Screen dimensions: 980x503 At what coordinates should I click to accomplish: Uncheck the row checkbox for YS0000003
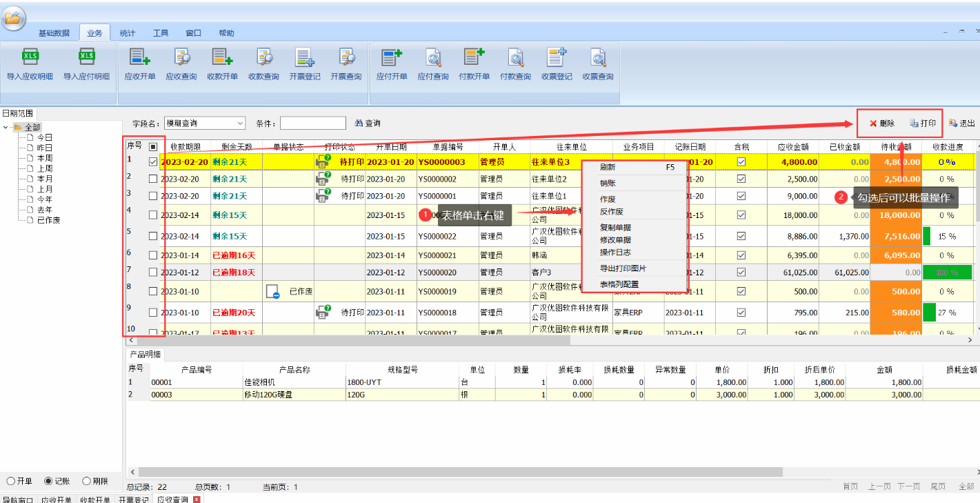click(153, 161)
